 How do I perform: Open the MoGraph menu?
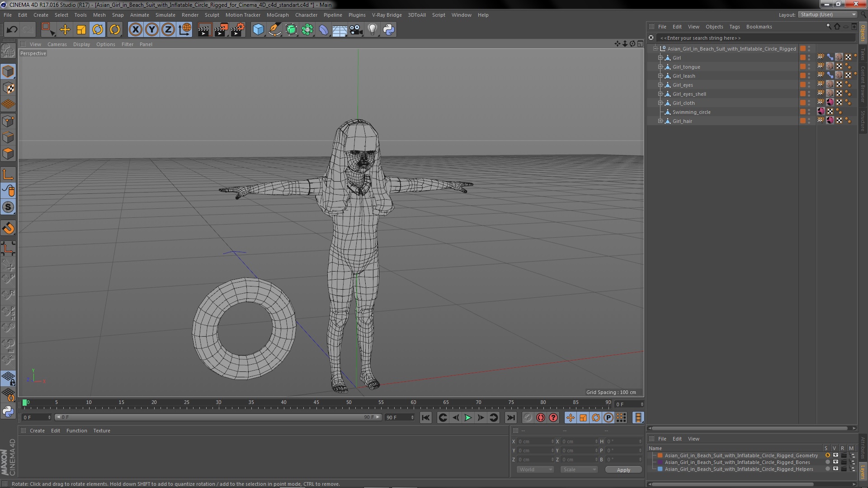277,15
